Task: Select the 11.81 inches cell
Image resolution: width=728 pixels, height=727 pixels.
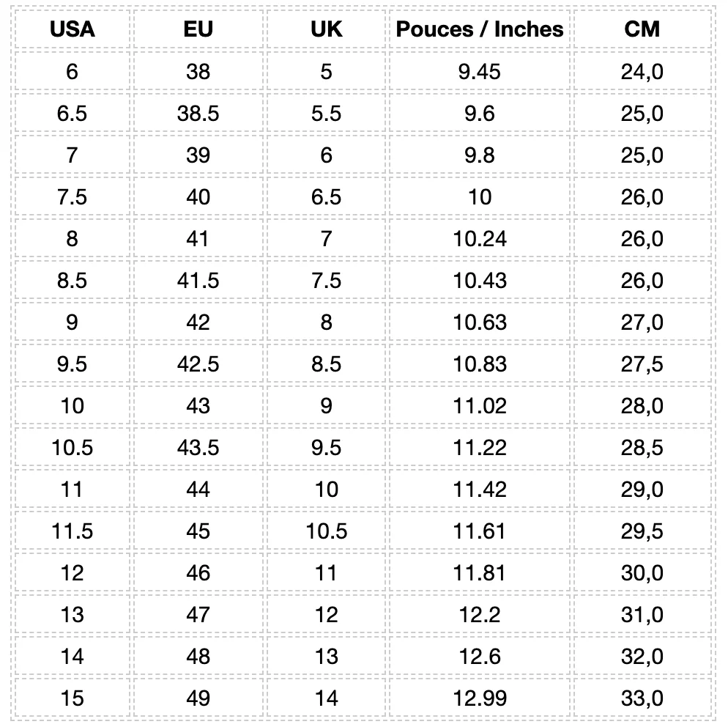Action: [x=480, y=572]
